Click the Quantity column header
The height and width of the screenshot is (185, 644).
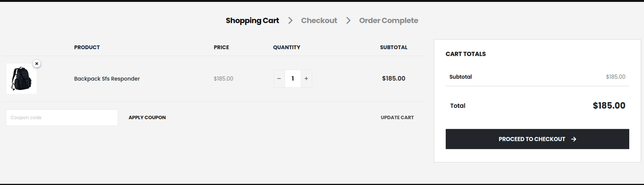(287, 47)
